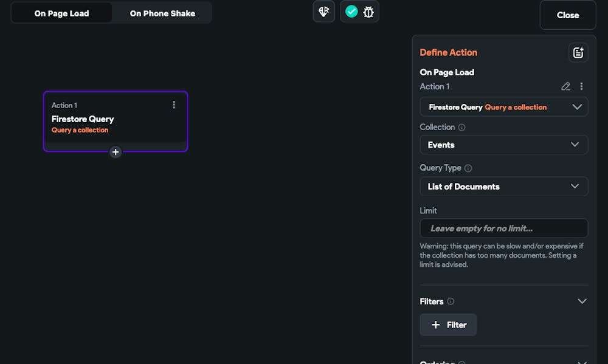Click the Close button
The width and height of the screenshot is (608, 364).
pyautogui.click(x=567, y=15)
